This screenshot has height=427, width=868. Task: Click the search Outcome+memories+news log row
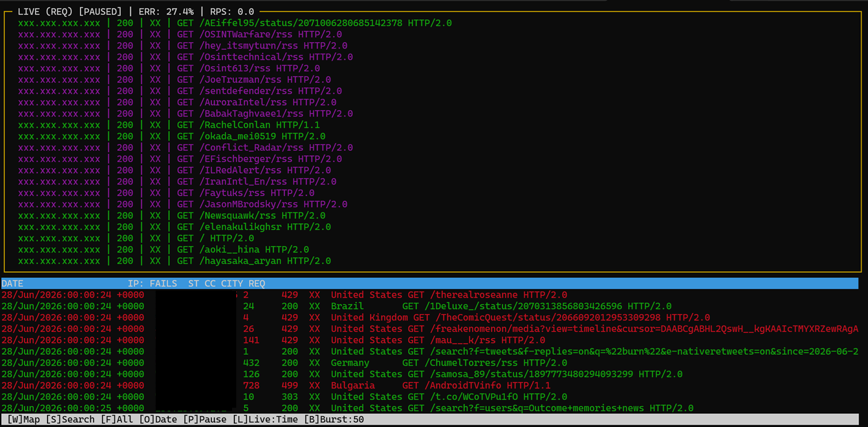tap(347, 408)
